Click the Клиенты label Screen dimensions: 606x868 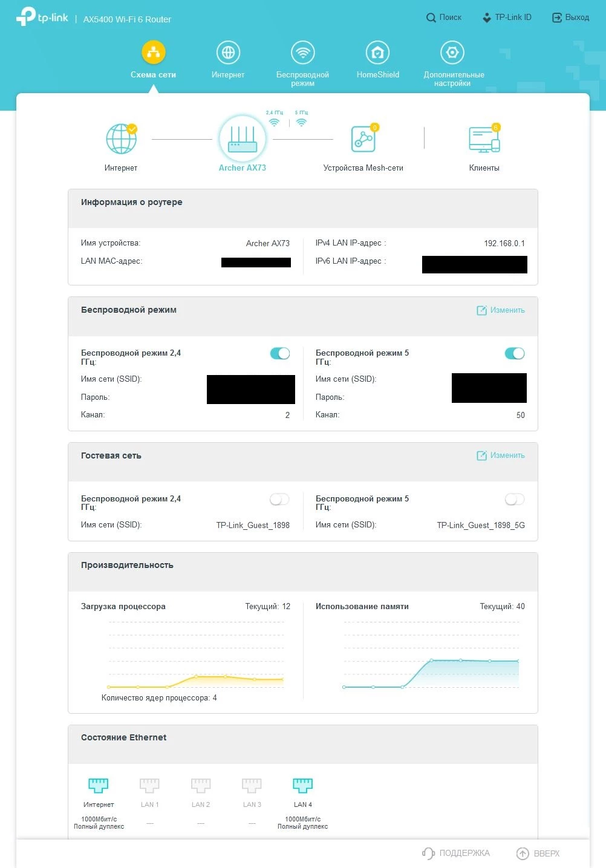point(484,168)
